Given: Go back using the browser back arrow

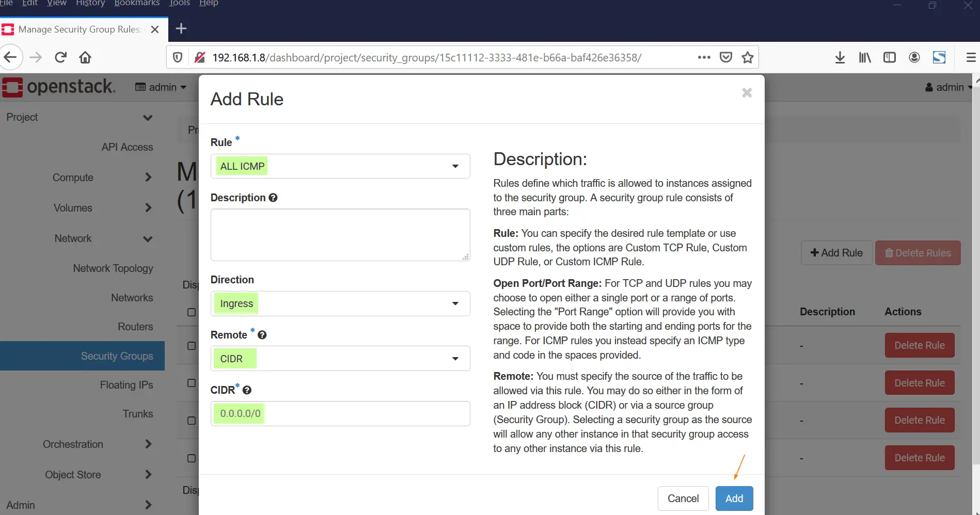Looking at the screenshot, I should pos(10,57).
